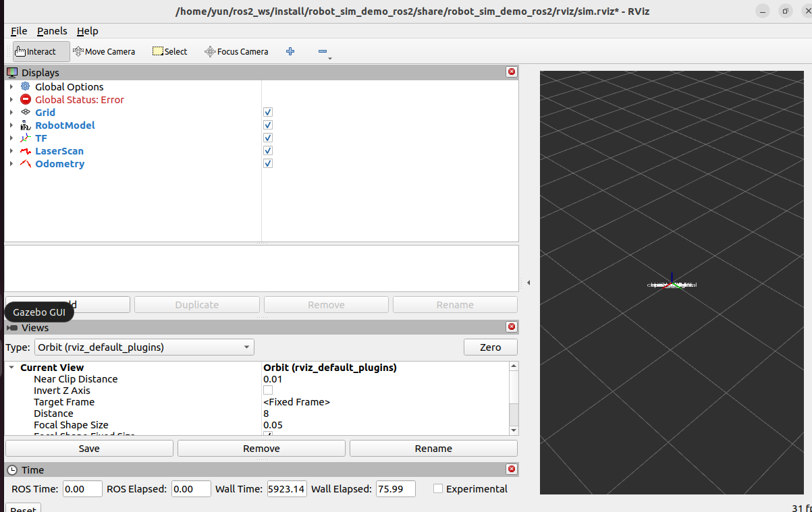Close the Time panel
812x512 pixels.
point(512,470)
